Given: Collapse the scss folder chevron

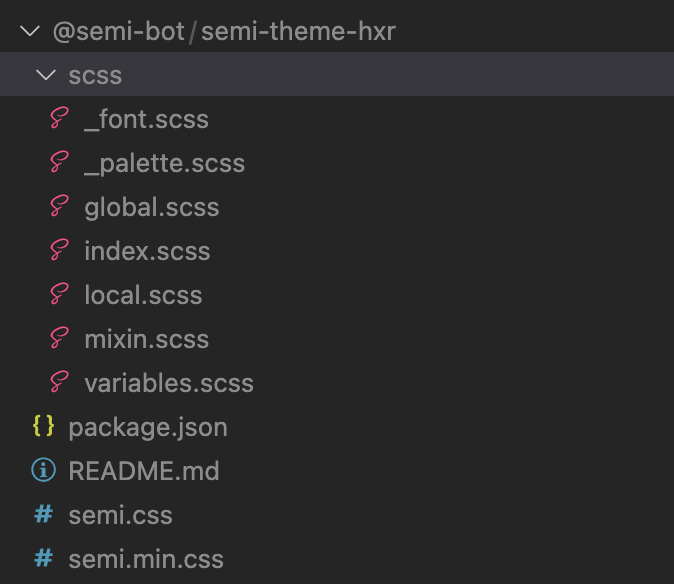Looking at the screenshot, I should tap(46, 75).
